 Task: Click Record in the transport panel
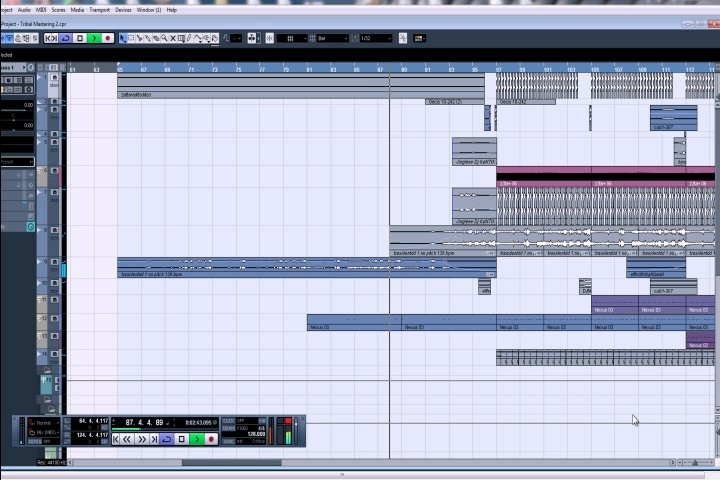coord(211,440)
